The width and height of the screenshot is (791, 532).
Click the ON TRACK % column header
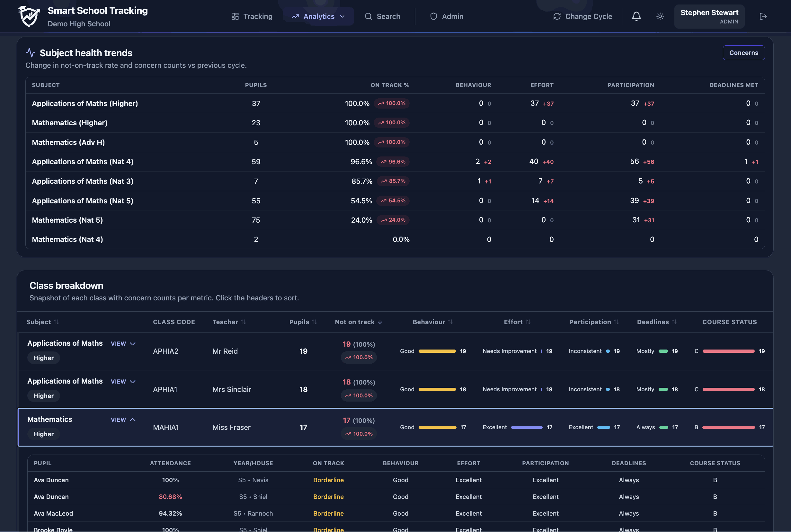point(390,85)
